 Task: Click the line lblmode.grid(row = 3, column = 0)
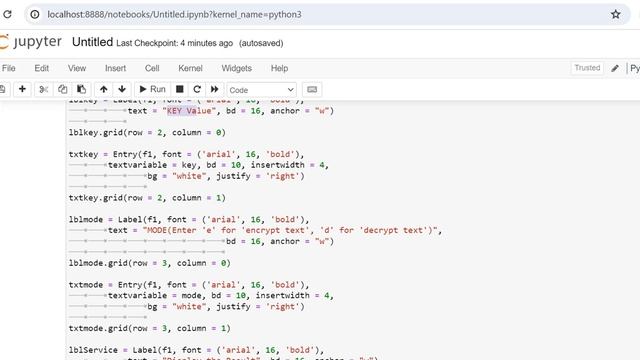(x=149, y=263)
